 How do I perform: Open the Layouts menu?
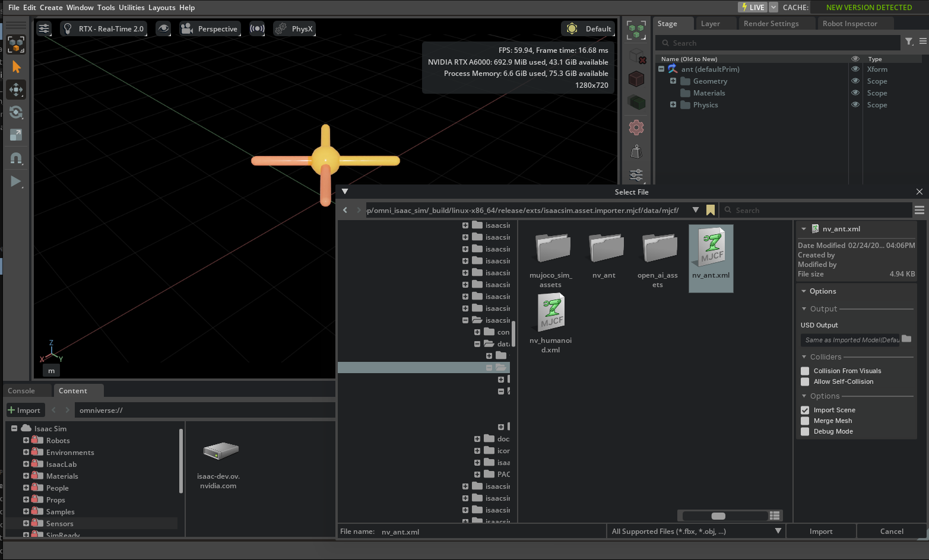point(162,7)
